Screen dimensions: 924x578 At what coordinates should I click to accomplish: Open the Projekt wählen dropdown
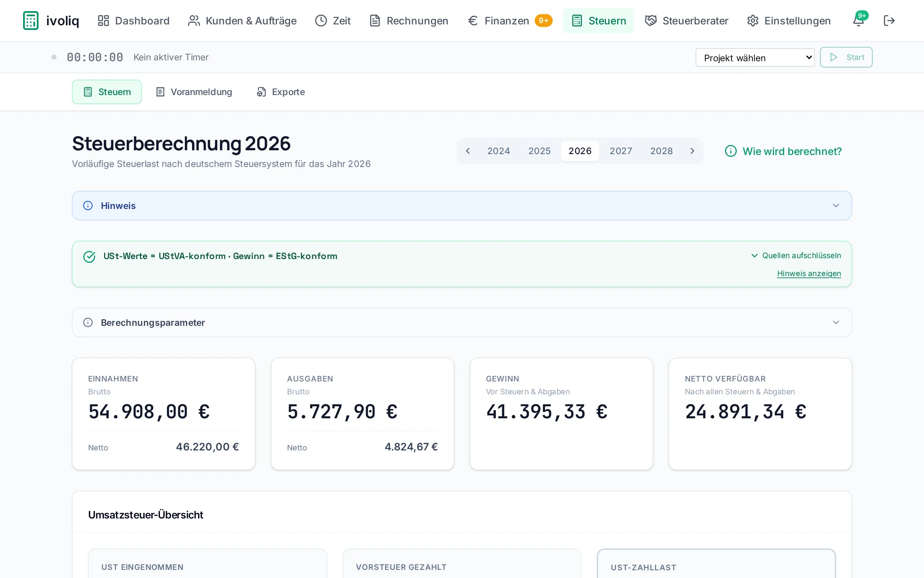click(755, 57)
